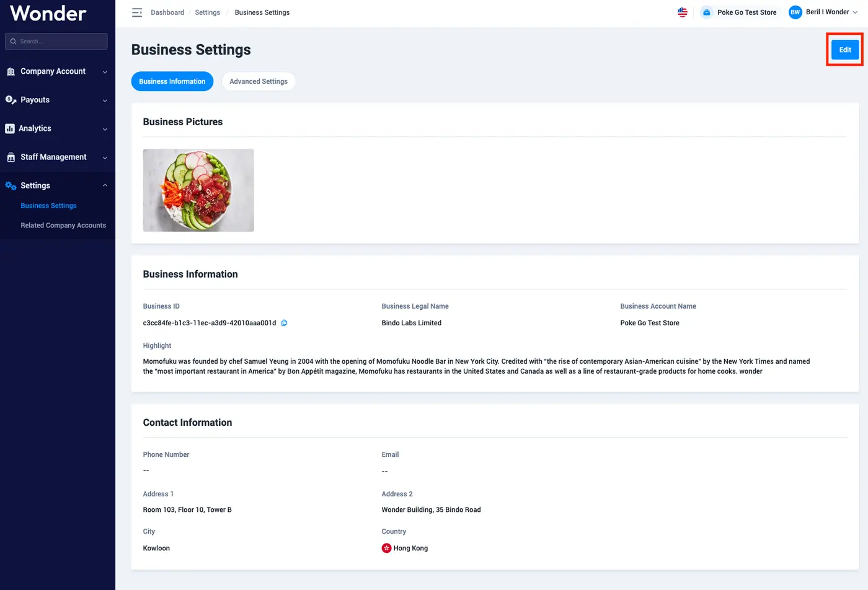This screenshot has height=590, width=868.
Task: Click the sidebar Search field
Action: (56, 42)
